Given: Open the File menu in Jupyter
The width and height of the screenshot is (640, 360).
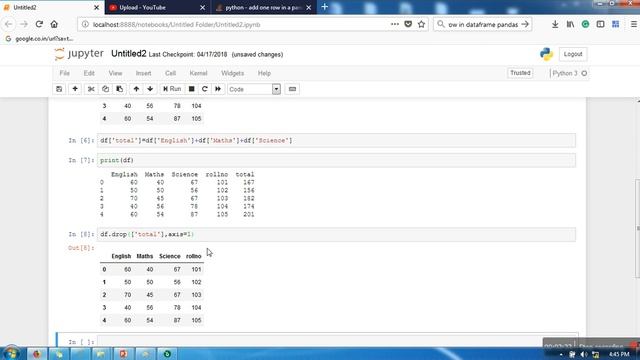Looking at the screenshot, I should click(64, 73).
